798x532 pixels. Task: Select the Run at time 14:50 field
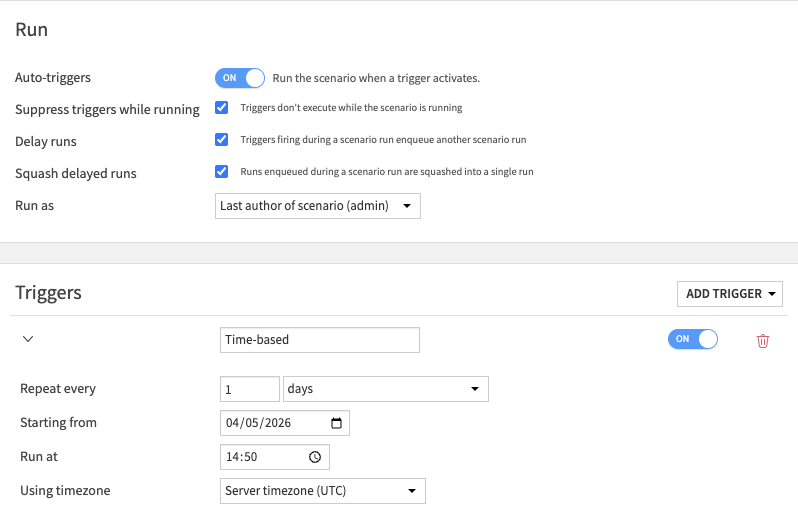[x=275, y=457]
